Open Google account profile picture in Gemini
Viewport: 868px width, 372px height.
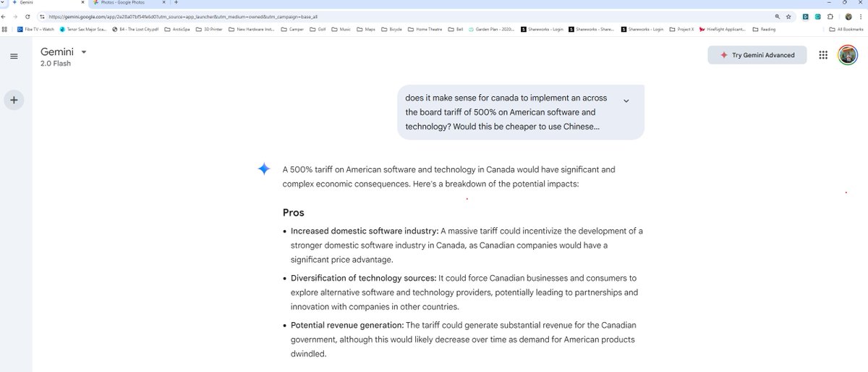tap(848, 55)
